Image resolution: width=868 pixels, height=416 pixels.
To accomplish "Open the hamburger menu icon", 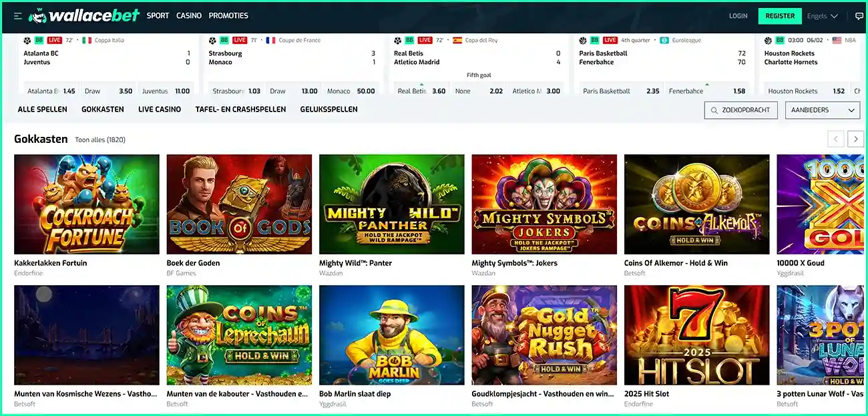I will pyautogui.click(x=18, y=16).
